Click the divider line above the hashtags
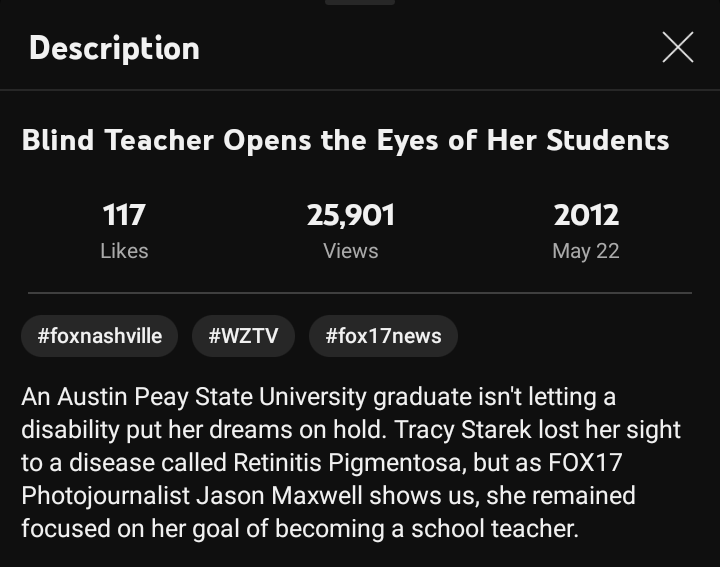The height and width of the screenshot is (567, 720). (360, 293)
